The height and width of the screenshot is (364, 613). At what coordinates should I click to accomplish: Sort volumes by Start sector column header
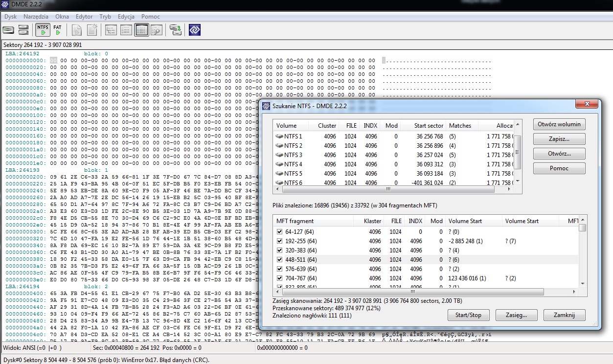click(422, 126)
